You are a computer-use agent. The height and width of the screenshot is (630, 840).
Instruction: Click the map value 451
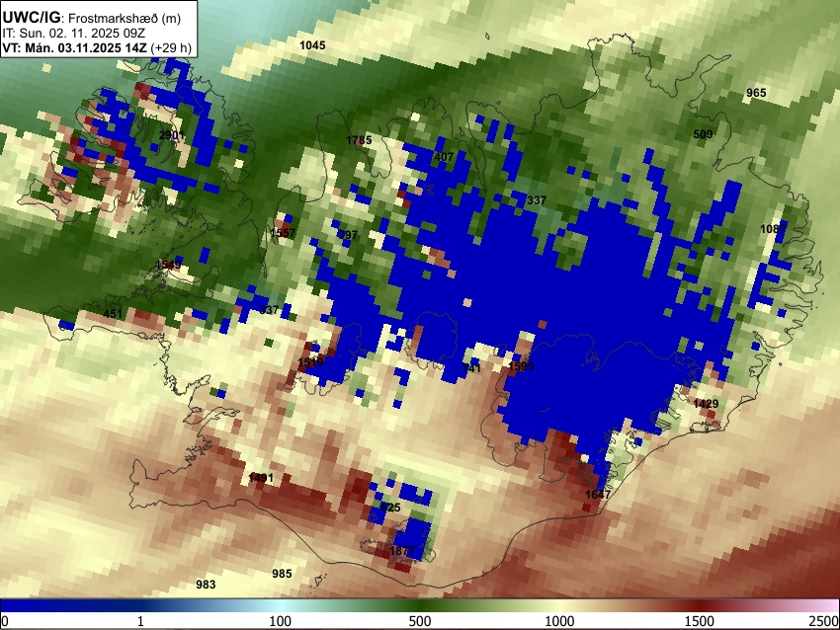click(113, 314)
